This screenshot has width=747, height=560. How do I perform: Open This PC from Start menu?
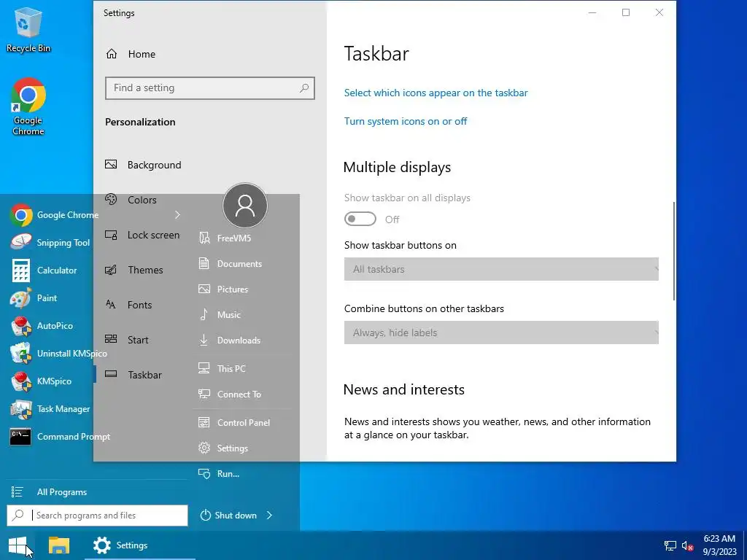[222, 368]
